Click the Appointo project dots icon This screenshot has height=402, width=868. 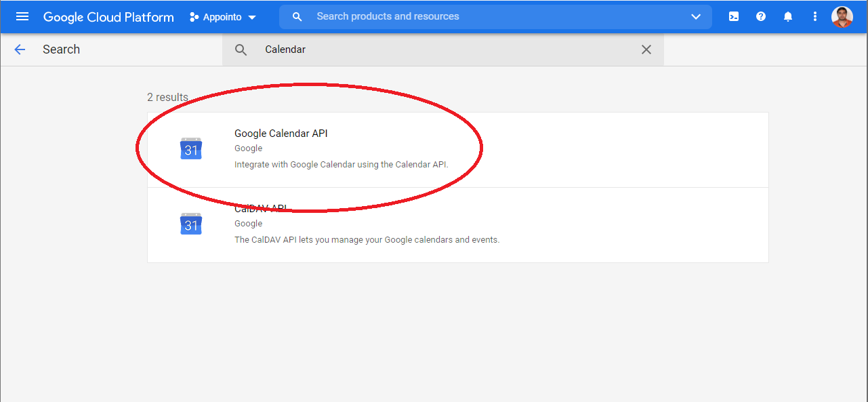pyautogui.click(x=194, y=17)
